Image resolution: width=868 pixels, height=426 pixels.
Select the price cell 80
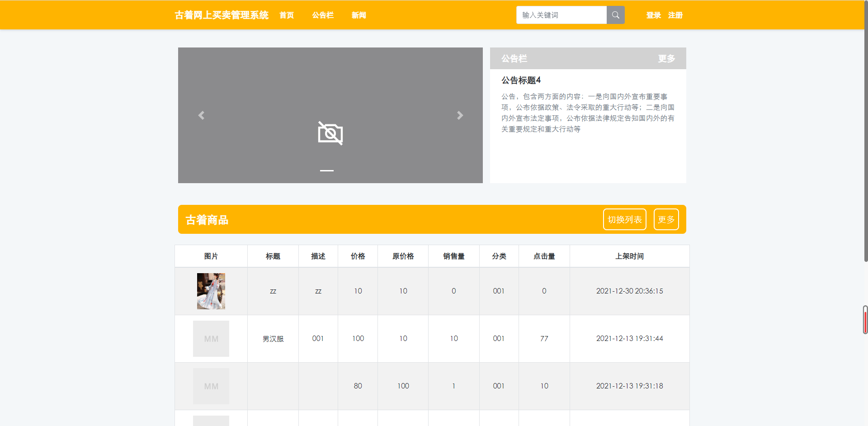pos(358,386)
